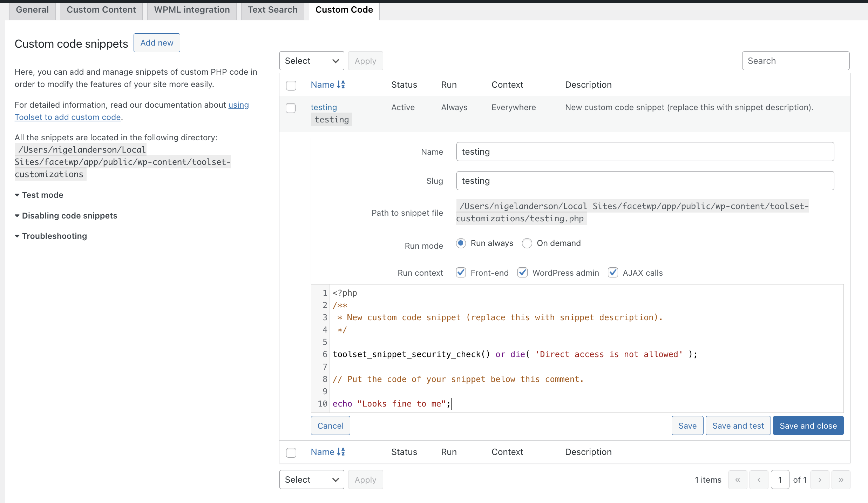Check the testing snippet row checkbox
Viewport: 868px width, 503px height.
click(291, 108)
